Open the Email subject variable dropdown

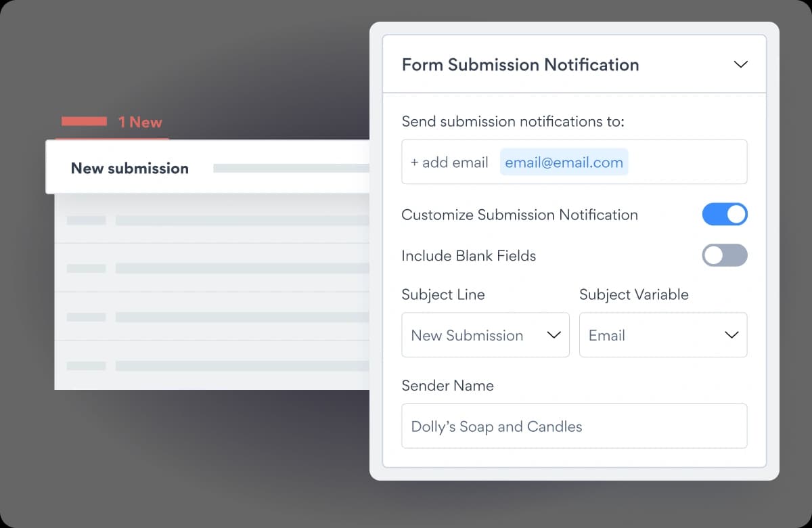[x=663, y=335]
